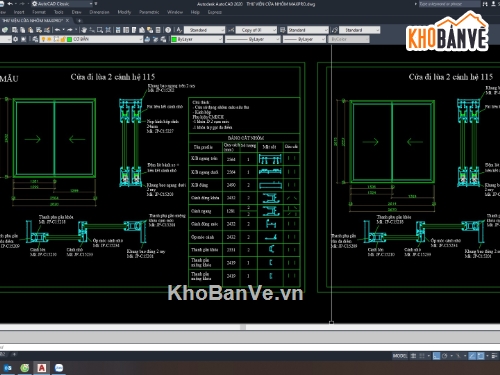The width and height of the screenshot is (500, 375).
Task: Click the Copy icon in the standard toolbar
Action: (x=23, y=30)
